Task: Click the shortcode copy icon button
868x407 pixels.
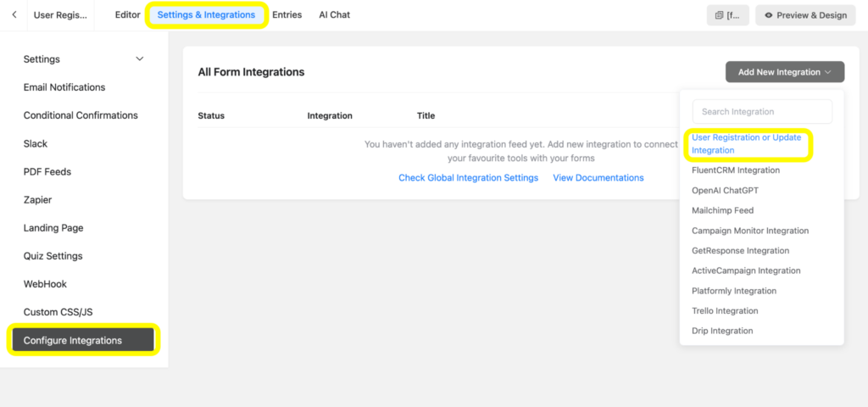Action: [727, 15]
